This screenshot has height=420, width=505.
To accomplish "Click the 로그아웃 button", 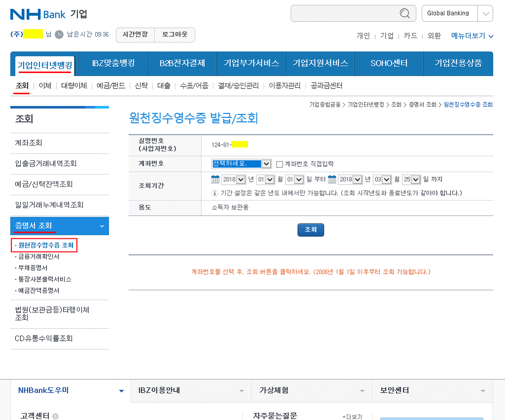I will click(175, 35).
